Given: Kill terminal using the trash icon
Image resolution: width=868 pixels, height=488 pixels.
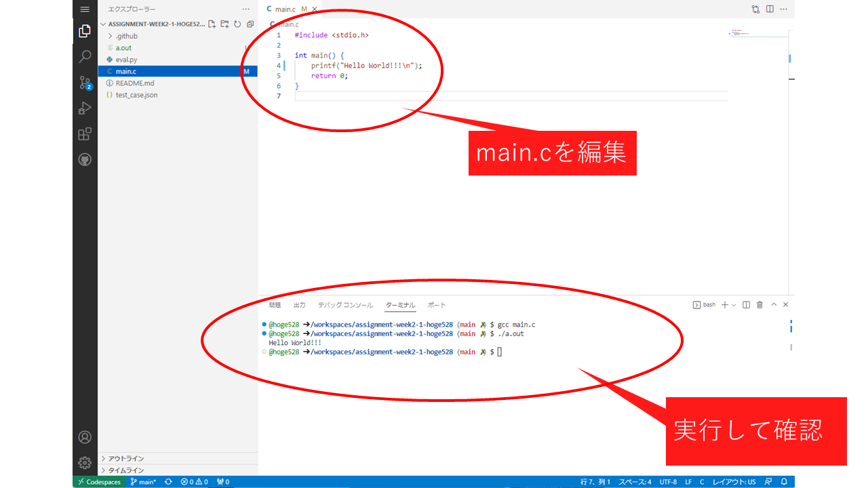Looking at the screenshot, I should (x=759, y=305).
